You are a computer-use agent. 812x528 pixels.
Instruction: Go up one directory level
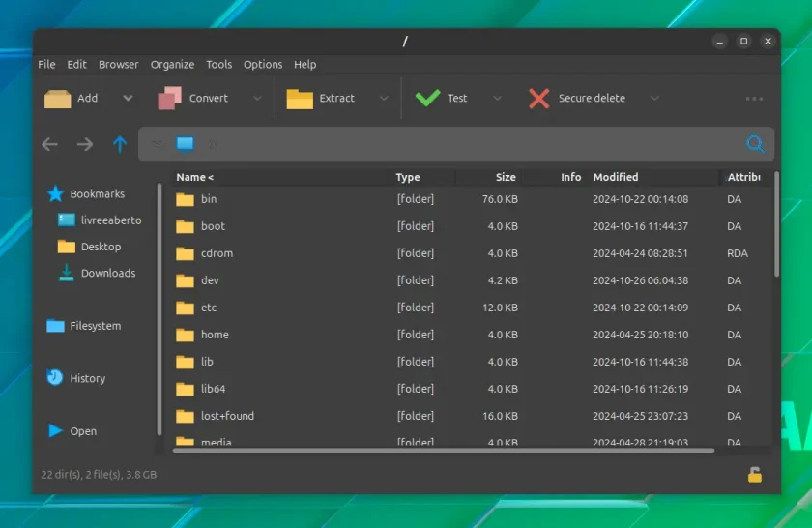click(x=120, y=144)
